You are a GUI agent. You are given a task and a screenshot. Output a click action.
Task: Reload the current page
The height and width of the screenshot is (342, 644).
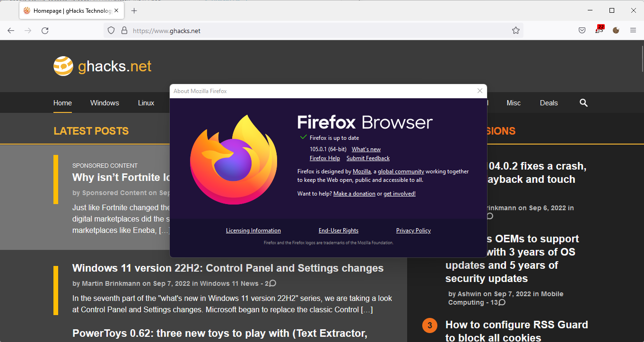tap(45, 31)
